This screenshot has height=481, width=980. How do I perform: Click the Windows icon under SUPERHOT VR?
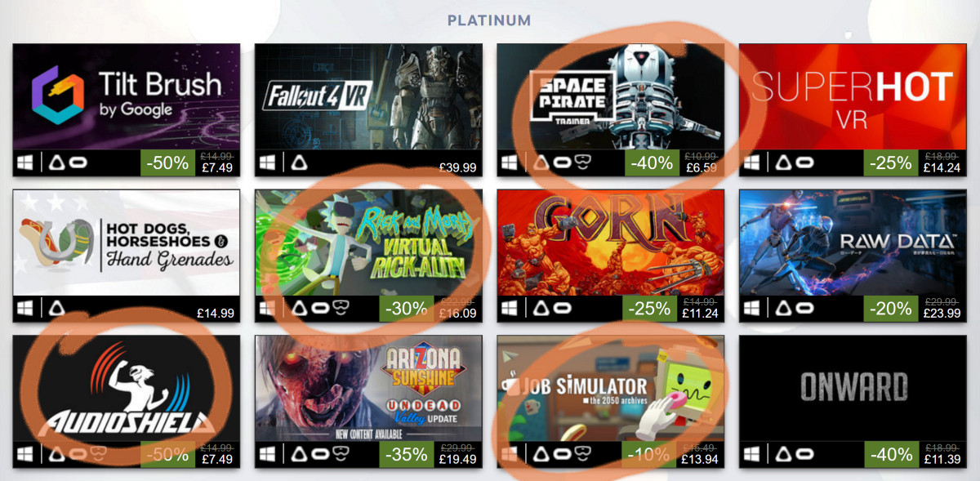tap(754, 163)
